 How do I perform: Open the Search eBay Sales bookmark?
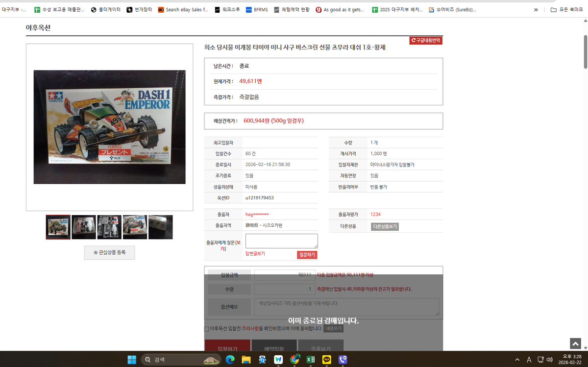pos(183,9)
